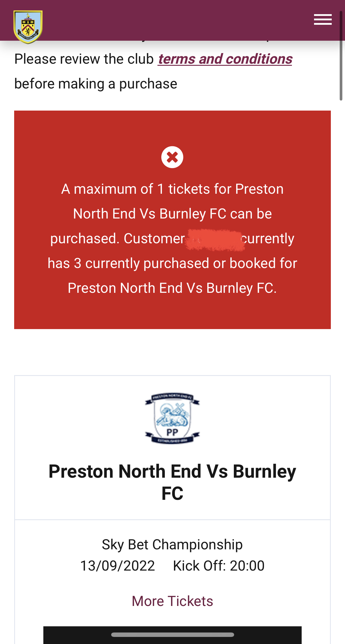Click the Sky Bet Championship label

point(172,544)
